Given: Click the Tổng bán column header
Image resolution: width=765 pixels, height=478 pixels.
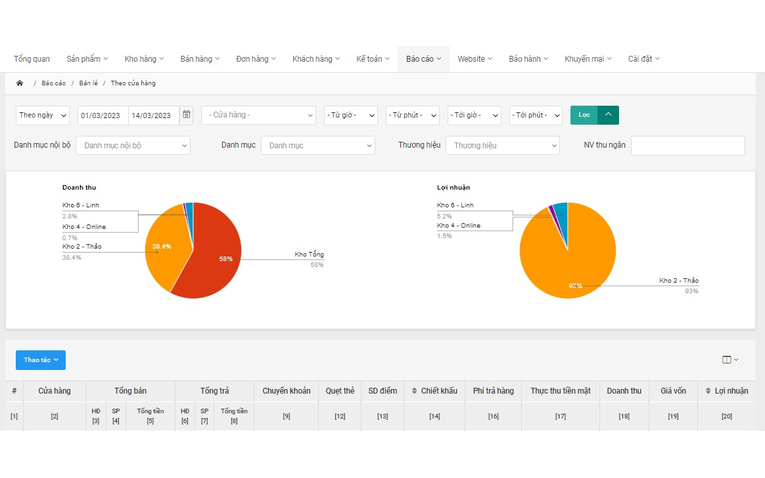Looking at the screenshot, I should tap(130, 391).
